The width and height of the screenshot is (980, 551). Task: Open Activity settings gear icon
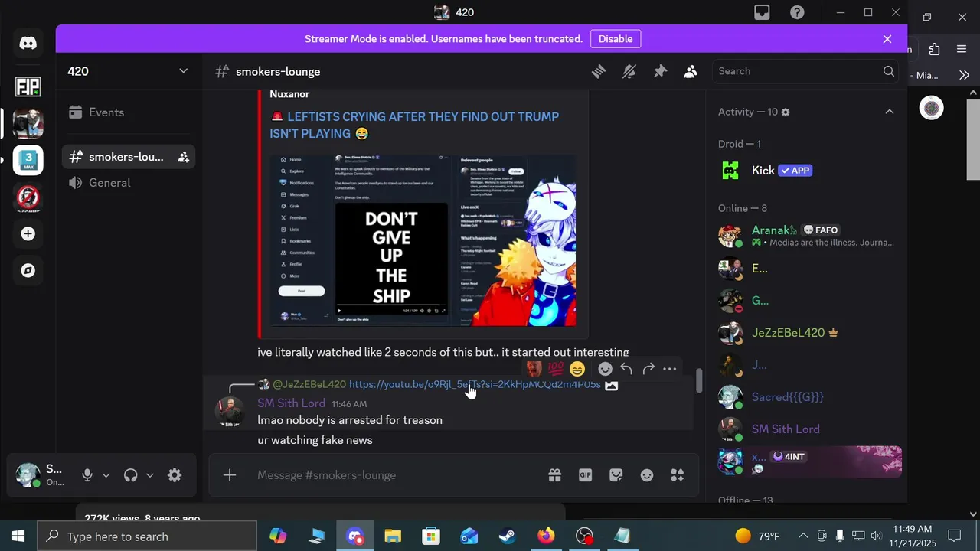(786, 112)
